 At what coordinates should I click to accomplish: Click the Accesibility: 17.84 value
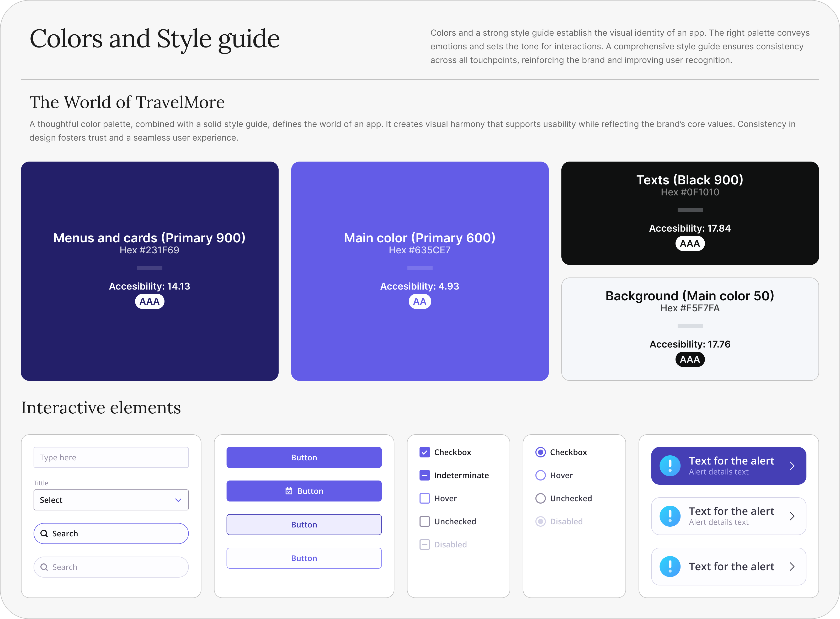pos(690,228)
